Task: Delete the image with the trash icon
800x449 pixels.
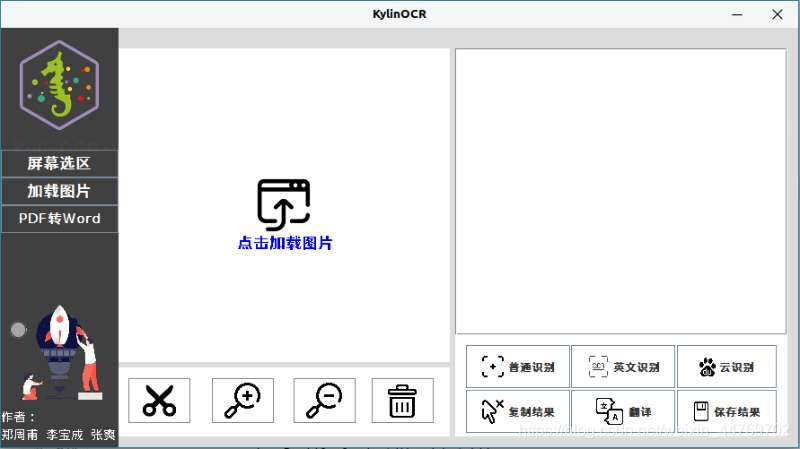Action: point(403,401)
